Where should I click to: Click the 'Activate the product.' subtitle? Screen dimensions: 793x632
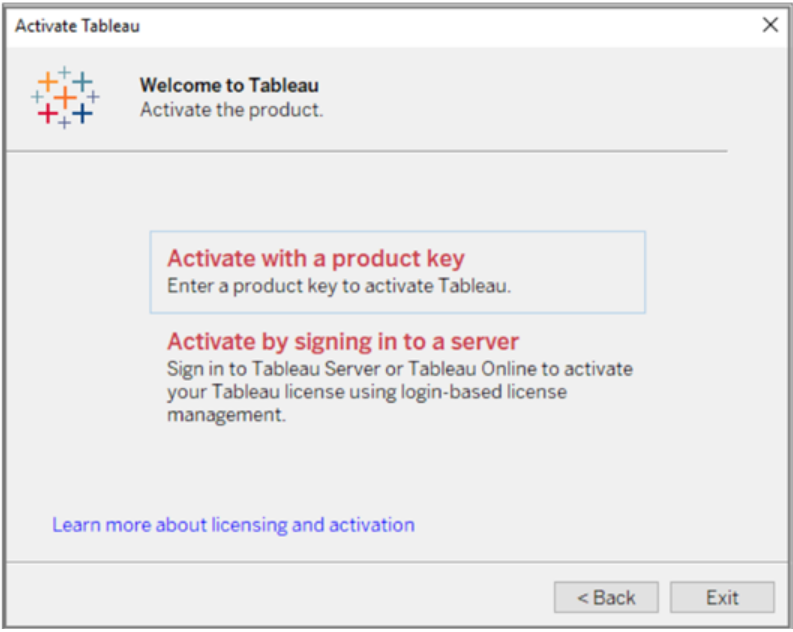pos(231,109)
